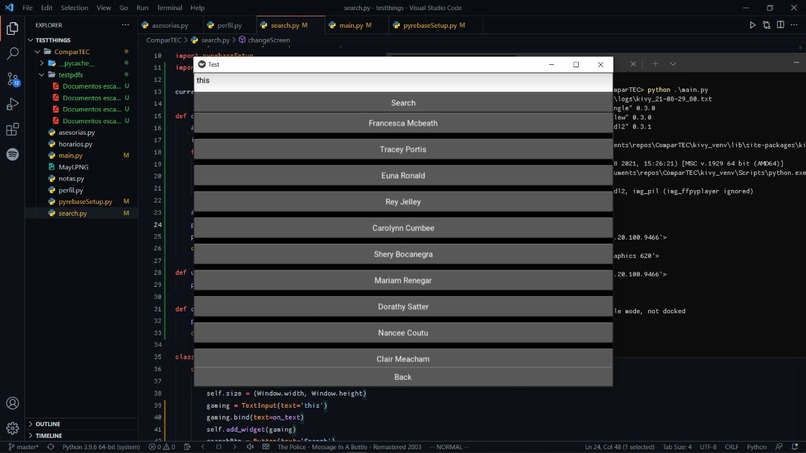Open the Spotify icon in the activity bar
This screenshot has height=453, width=806.
pyautogui.click(x=12, y=154)
